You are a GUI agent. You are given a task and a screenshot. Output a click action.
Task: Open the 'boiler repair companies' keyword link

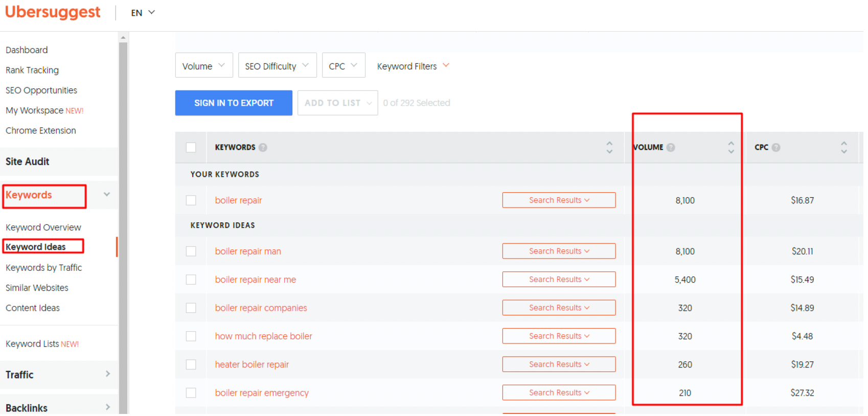coord(261,308)
